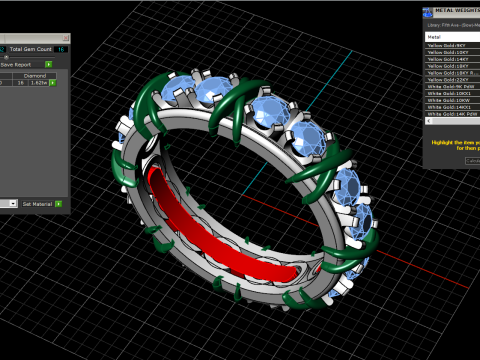Click the Diamond column header

35,76
